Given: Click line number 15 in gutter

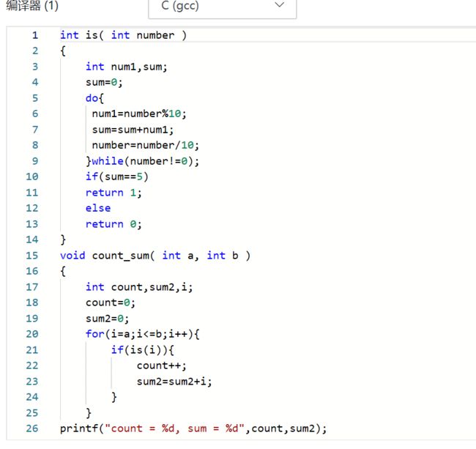Looking at the screenshot, I should (32, 256).
